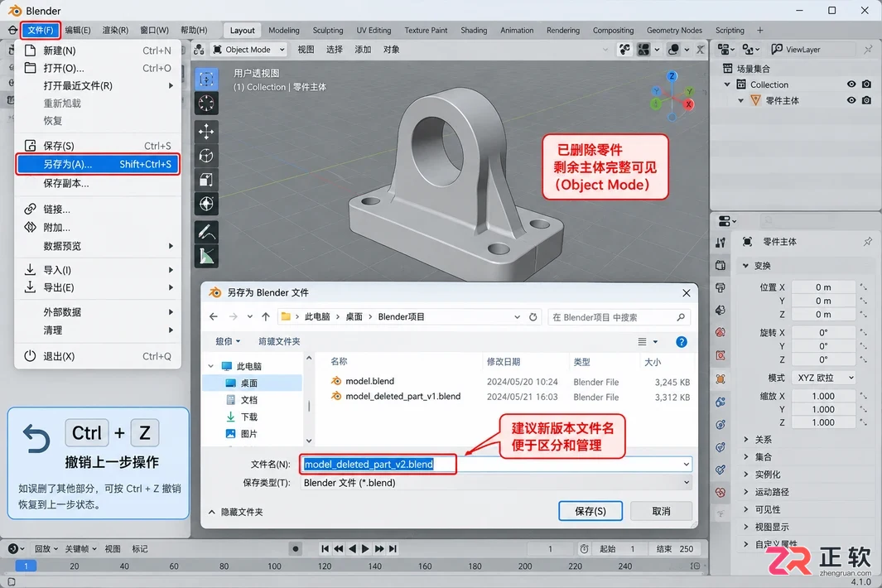
Task: Click the timeline playhead at frame 1
Action: point(26,566)
